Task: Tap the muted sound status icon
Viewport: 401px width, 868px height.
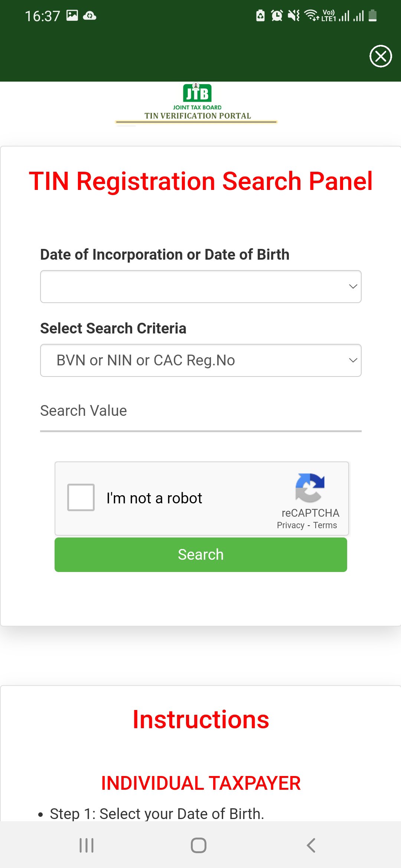Action: point(294,16)
